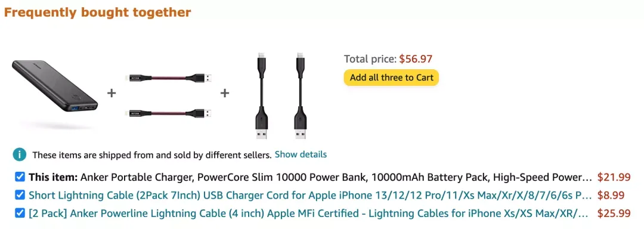The image size is (644, 229).
Task: Click the Frequently bought together heading
Action: point(98,13)
